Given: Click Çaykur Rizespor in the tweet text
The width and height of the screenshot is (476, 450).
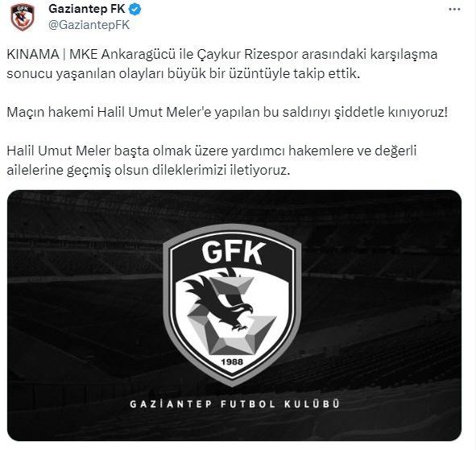Looking at the screenshot, I should point(247,55).
